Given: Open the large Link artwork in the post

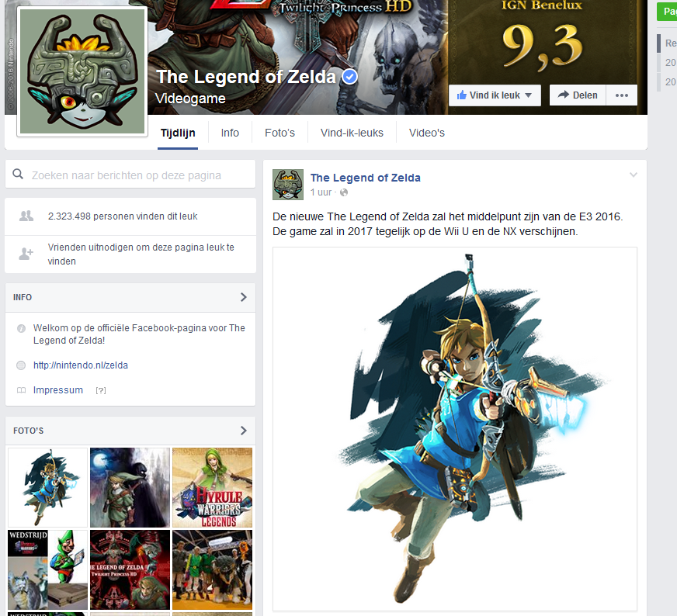Looking at the screenshot, I should (455, 429).
